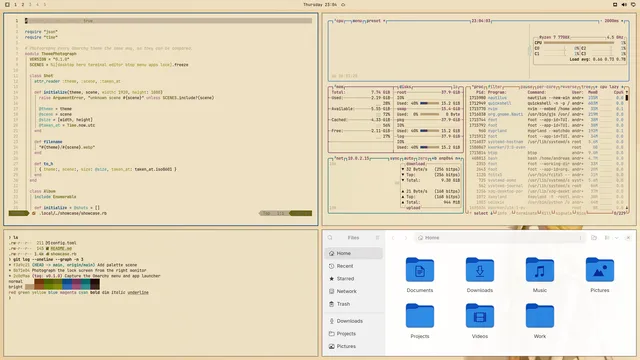Viewport: 640px width, 360px height.
Task: Switch to workspace 3 in the top bar
Action: click(30, 4)
